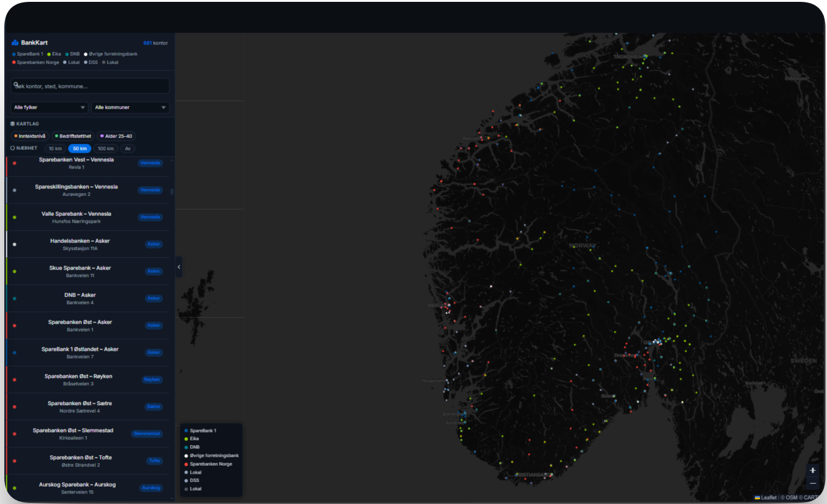Click the green dot beside Valle Sparebank – Vennesla
The height and width of the screenshot is (504, 827).
coord(14,217)
